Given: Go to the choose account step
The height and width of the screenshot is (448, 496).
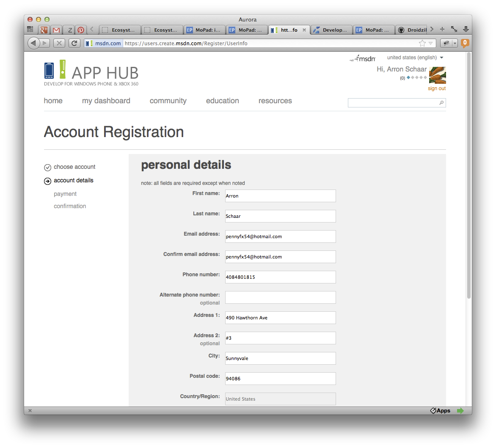Looking at the screenshot, I should [x=74, y=167].
